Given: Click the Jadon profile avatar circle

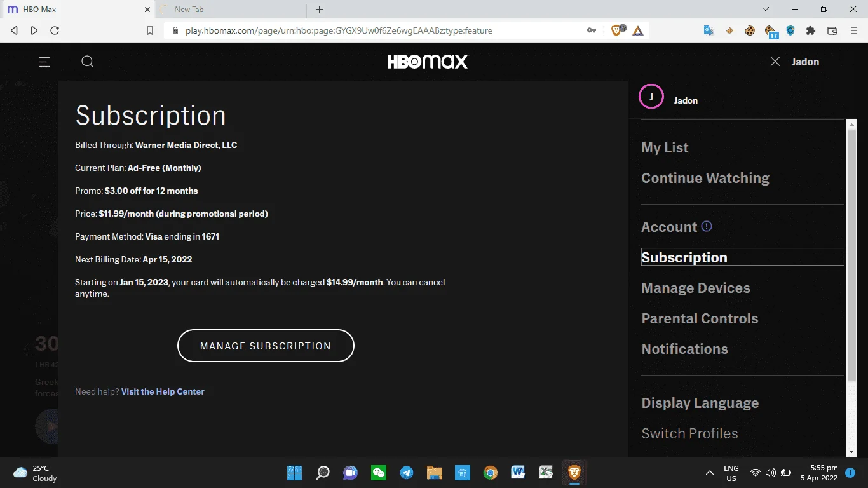Looking at the screenshot, I should (651, 97).
